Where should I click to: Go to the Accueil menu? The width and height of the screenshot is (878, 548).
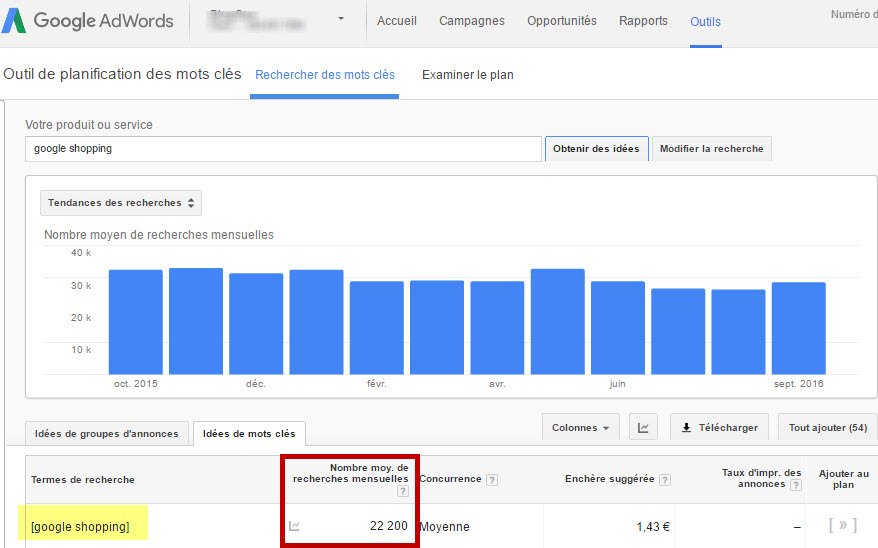coord(396,21)
